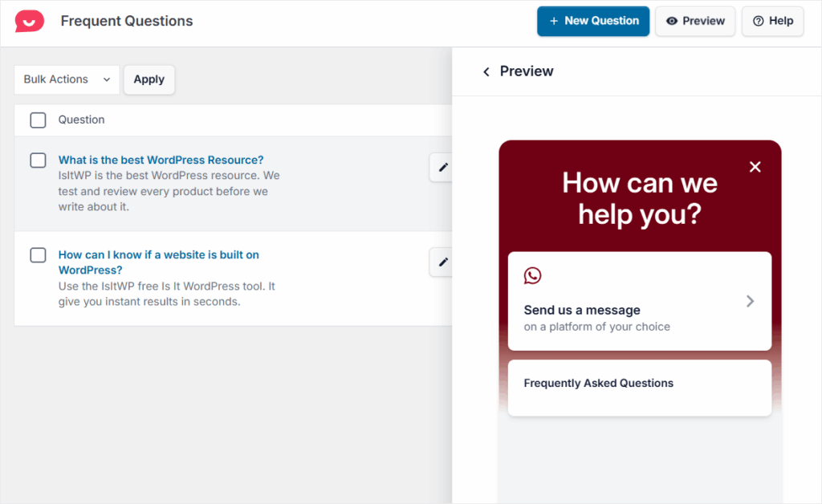Click the New Question button
The width and height of the screenshot is (822, 504).
click(593, 22)
